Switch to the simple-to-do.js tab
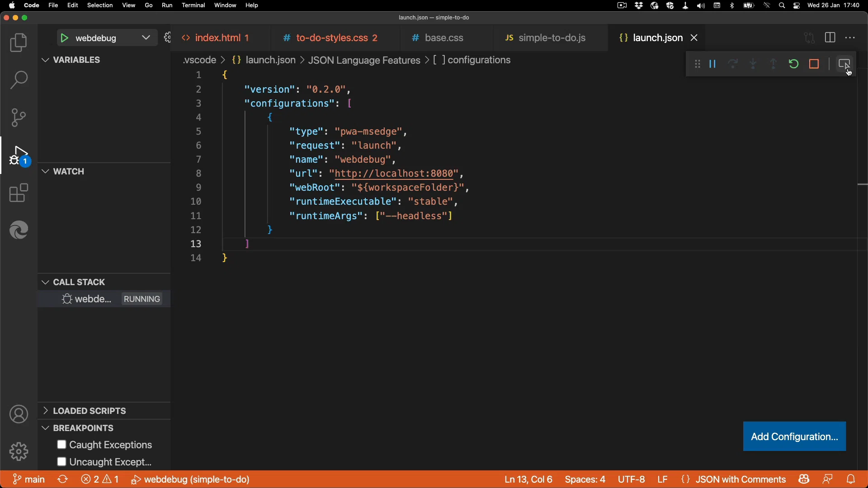 coord(551,38)
